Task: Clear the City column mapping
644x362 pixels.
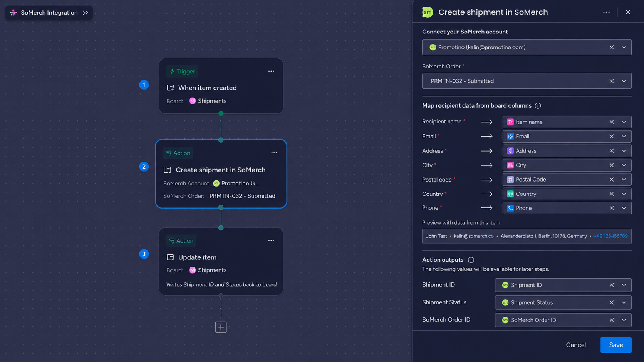Action: pos(611,165)
